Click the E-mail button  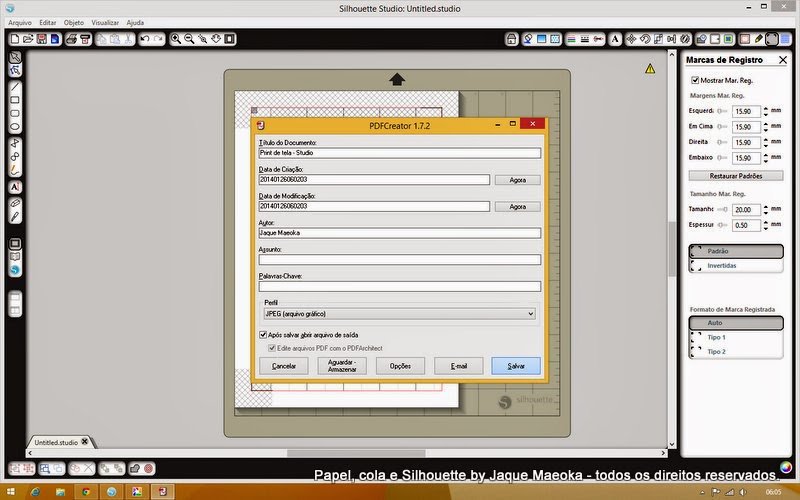pos(459,366)
